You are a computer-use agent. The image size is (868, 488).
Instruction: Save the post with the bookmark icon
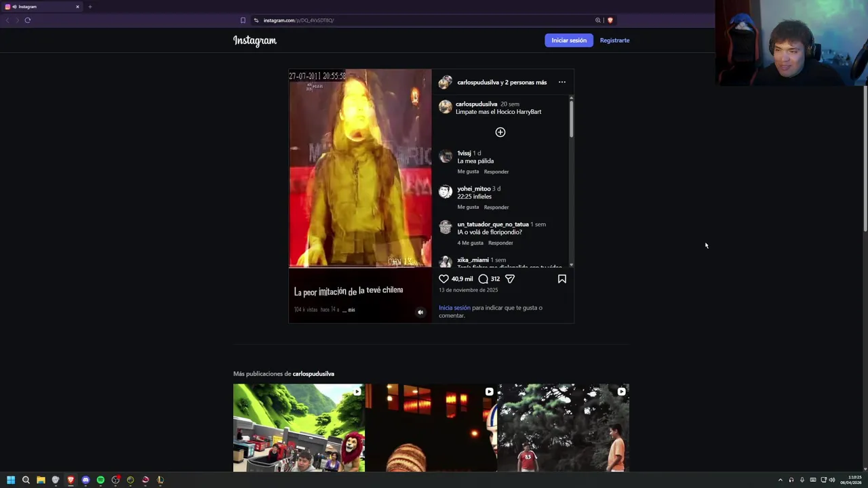[x=562, y=279]
